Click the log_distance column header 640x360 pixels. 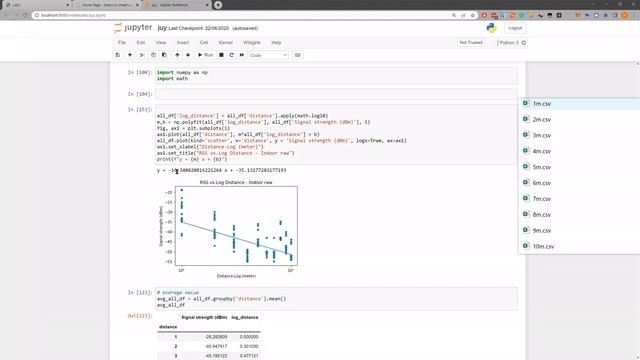coord(244,317)
